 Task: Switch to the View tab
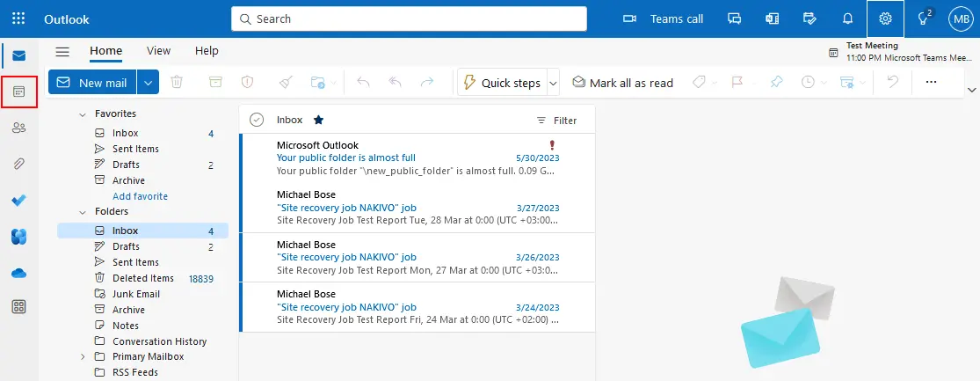[x=159, y=51]
